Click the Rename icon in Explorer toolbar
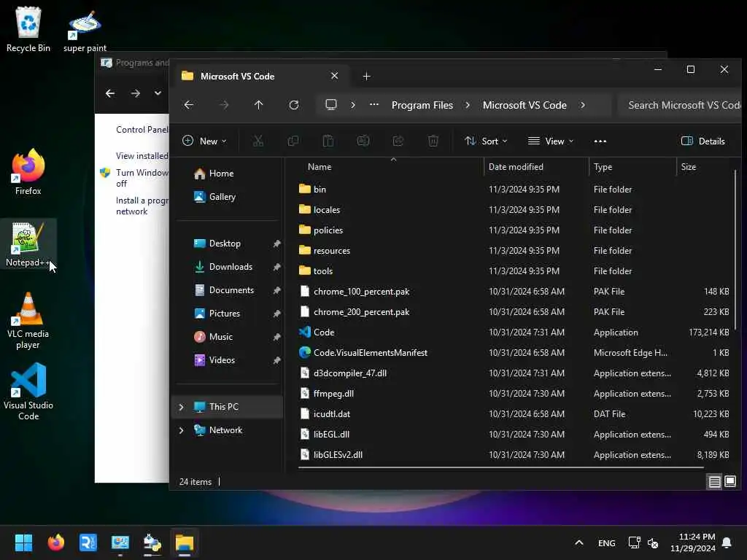The width and height of the screenshot is (747, 560). (363, 141)
